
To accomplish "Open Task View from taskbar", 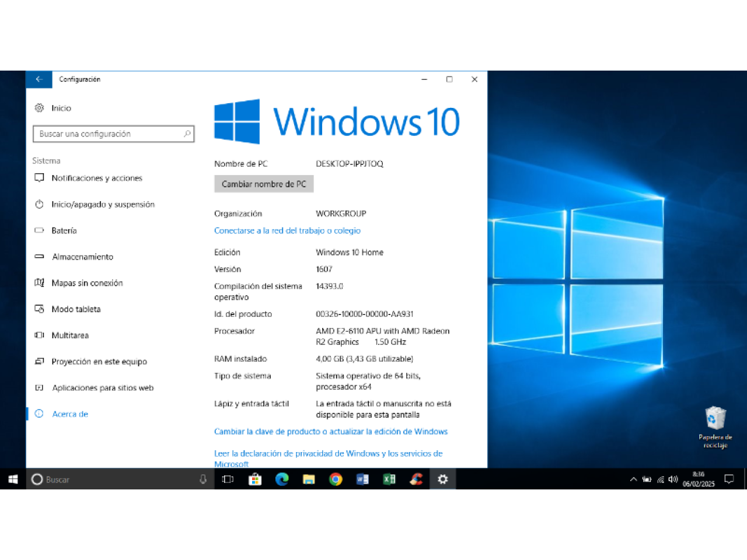I will [228, 479].
